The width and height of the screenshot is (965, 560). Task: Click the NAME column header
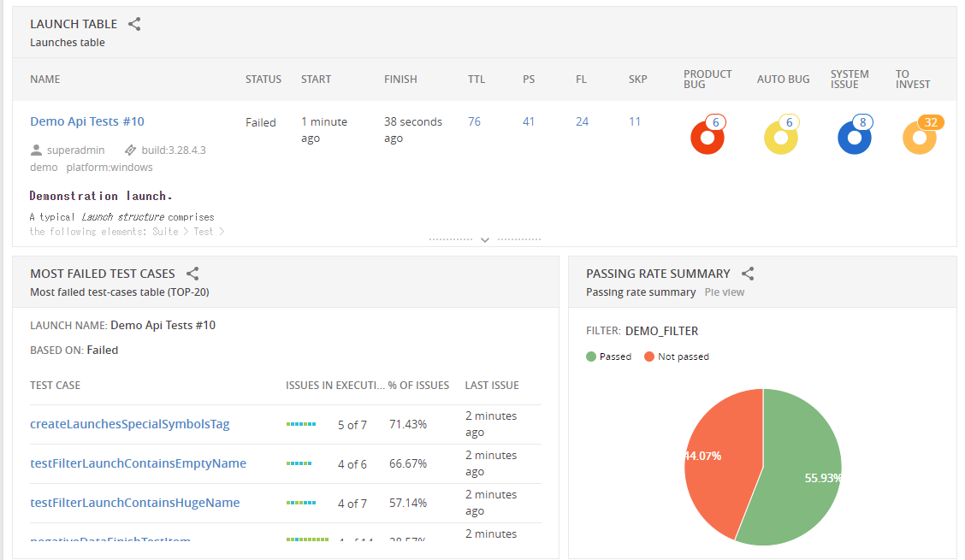45,80
